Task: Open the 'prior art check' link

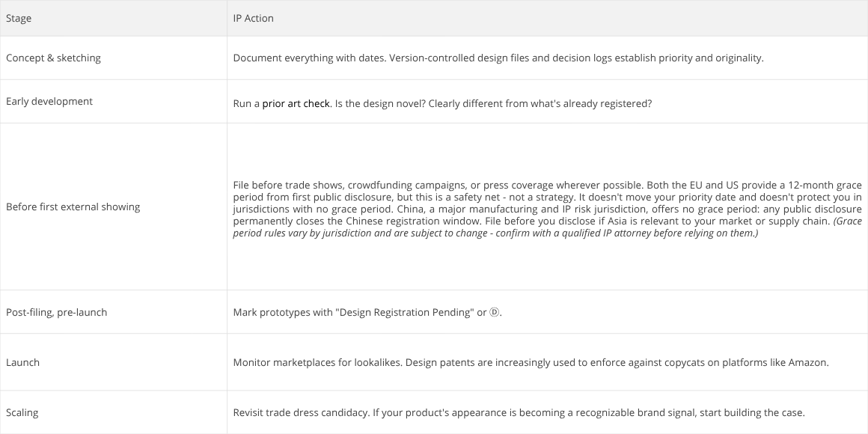Action: [296, 103]
